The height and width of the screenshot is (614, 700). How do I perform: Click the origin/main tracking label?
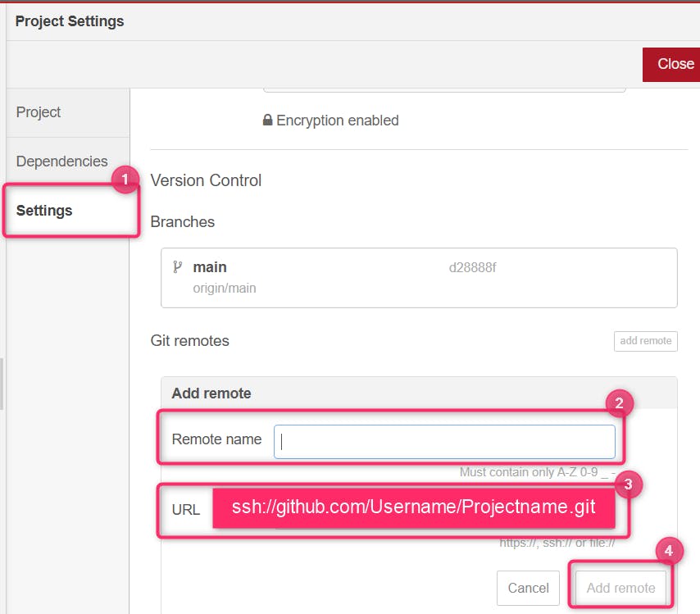[224, 288]
